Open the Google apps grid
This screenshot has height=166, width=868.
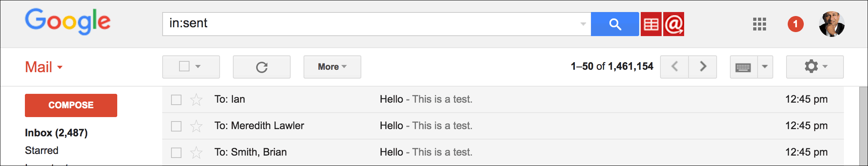tap(759, 24)
